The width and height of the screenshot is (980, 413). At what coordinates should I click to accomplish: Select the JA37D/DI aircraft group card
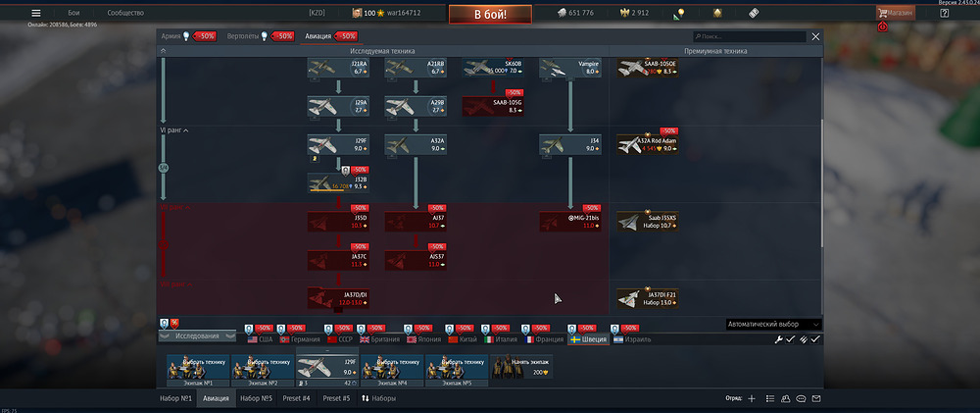(x=338, y=298)
